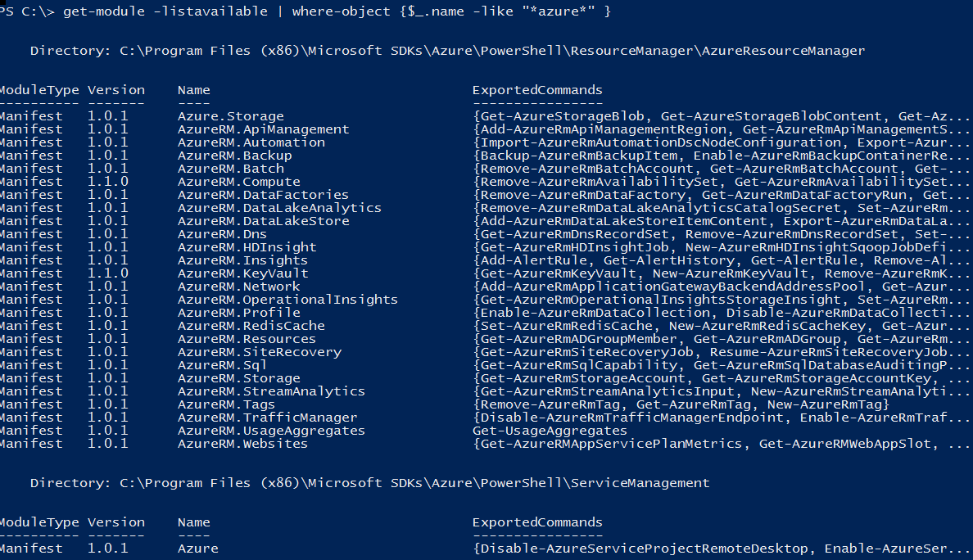Click the AzureResourceManager directory path line
This screenshot has height=560, width=973.
pyautogui.click(x=447, y=51)
